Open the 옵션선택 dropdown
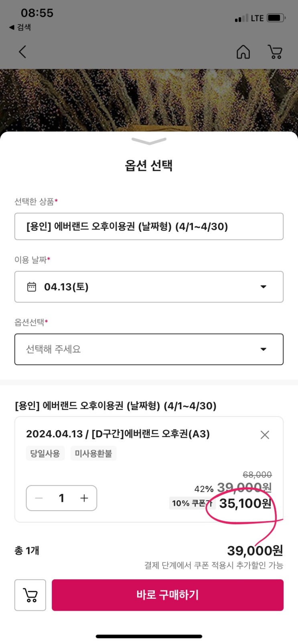 point(149,349)
